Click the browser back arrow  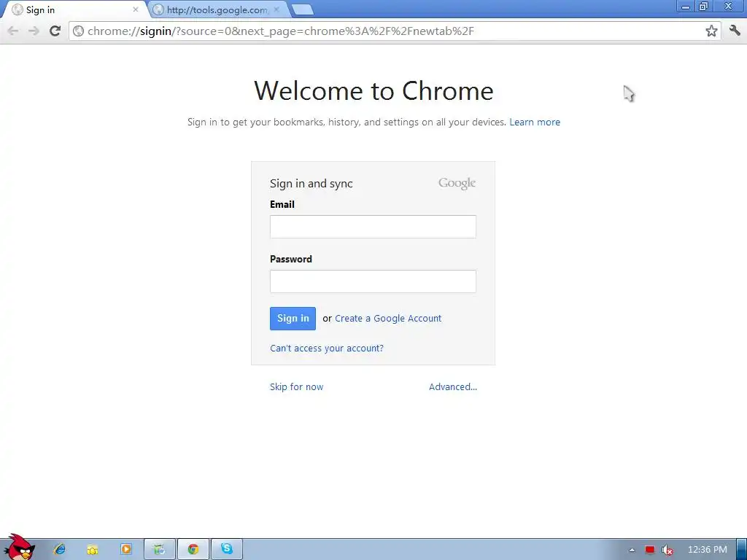coord(13,31)
